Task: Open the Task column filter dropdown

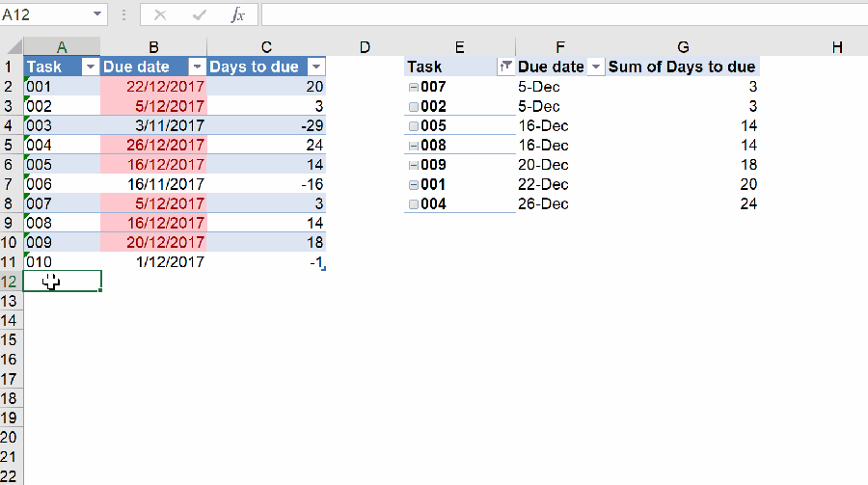Action: pos(91,67)
